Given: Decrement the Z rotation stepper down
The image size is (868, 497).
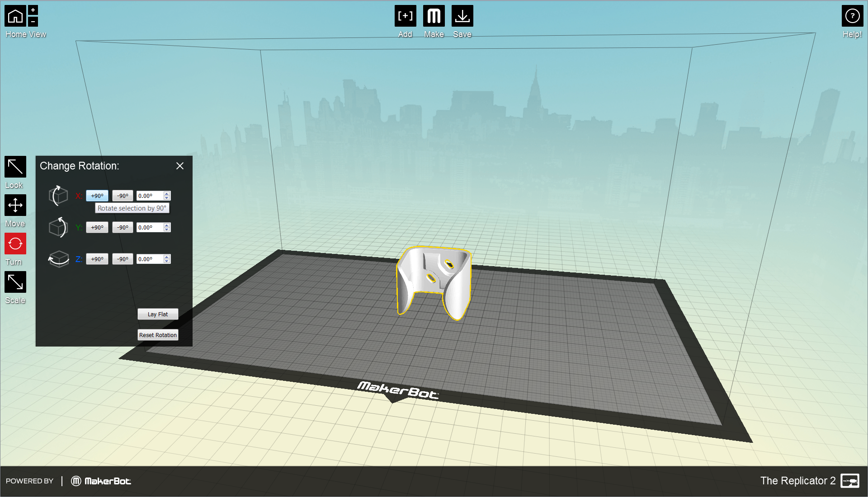Looking at the screenshot, I should (x=167, y=261).
